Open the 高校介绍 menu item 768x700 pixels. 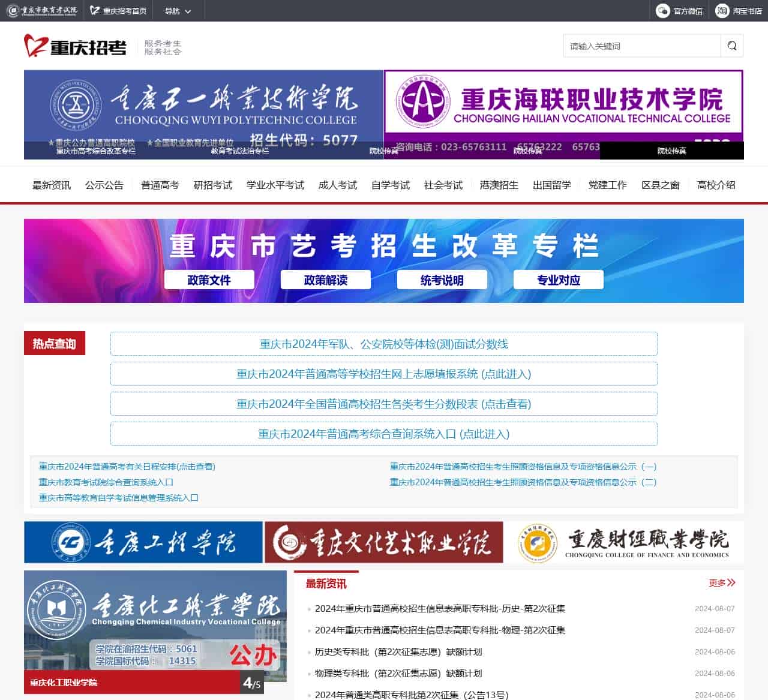[x=716, y=185]
